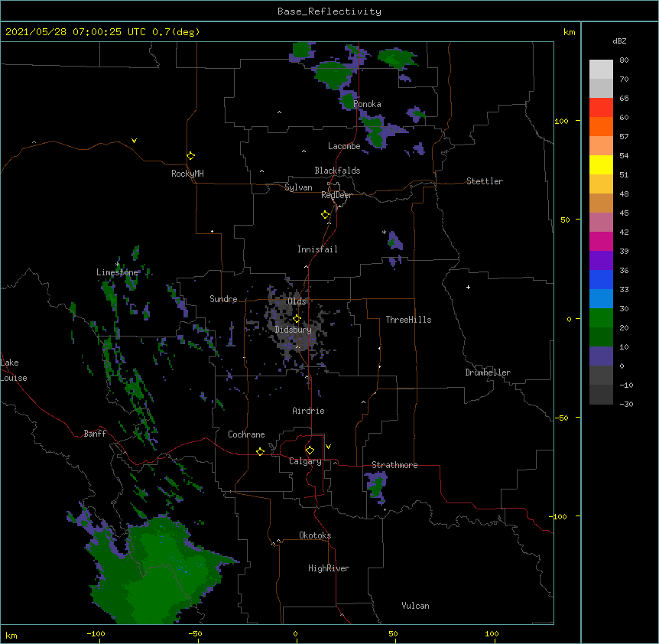This screenshot has width=659, height=644.
Task: Click the Innisfail label
Action: pyautogui.click(x=317, y=249)
